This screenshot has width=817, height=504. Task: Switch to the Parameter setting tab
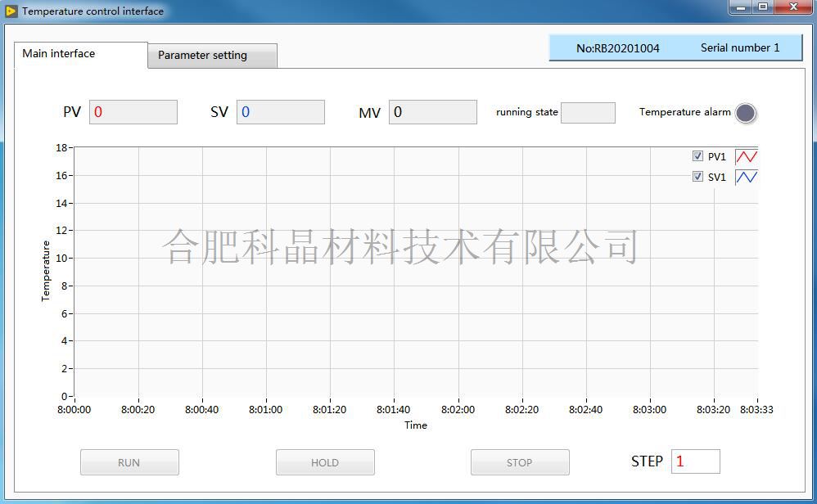212,56
